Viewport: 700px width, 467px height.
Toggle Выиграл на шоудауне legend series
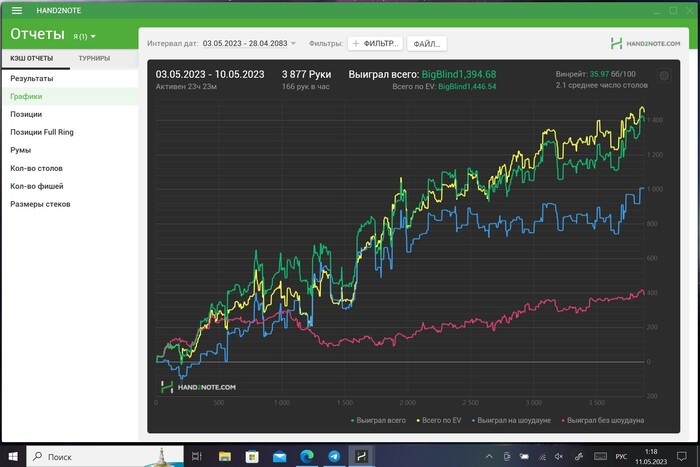(x=511, y=420)
